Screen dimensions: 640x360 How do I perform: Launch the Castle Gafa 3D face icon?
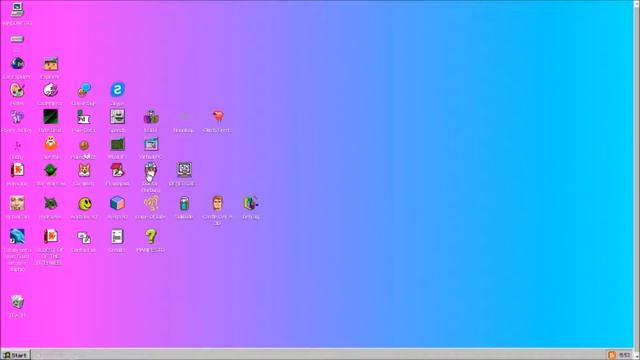[218, 203]
